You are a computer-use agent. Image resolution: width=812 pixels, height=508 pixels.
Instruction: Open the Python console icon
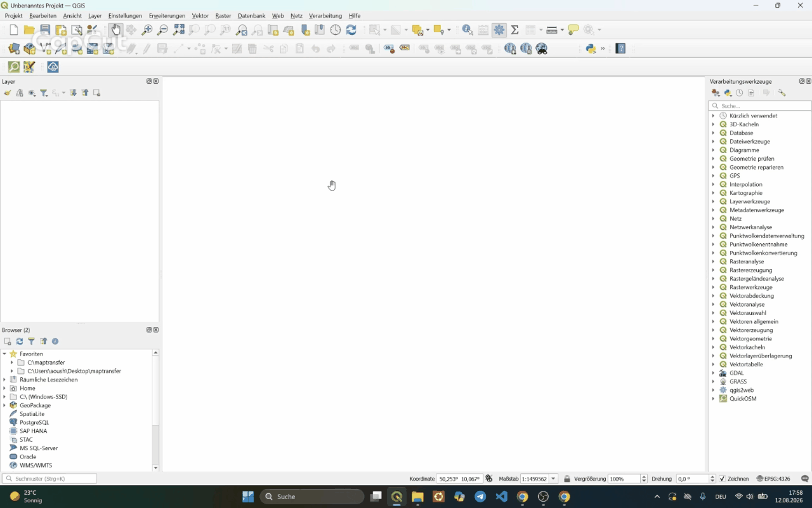coord(591,48)
